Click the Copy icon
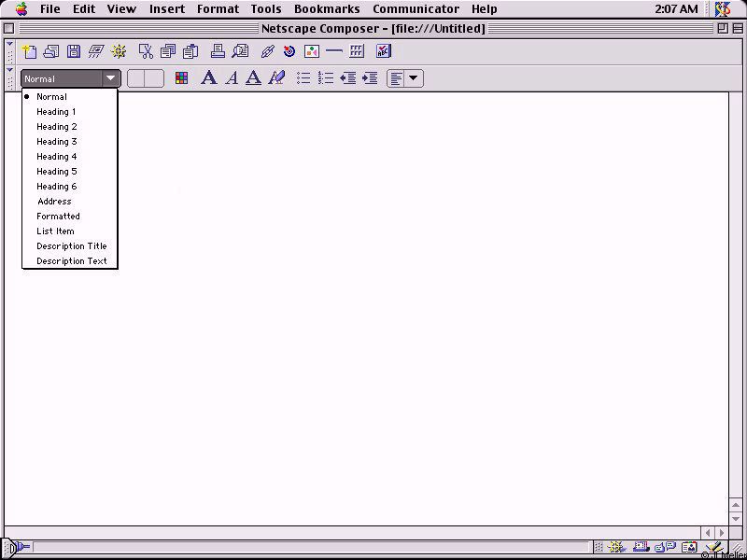 [x=168, y=51]
